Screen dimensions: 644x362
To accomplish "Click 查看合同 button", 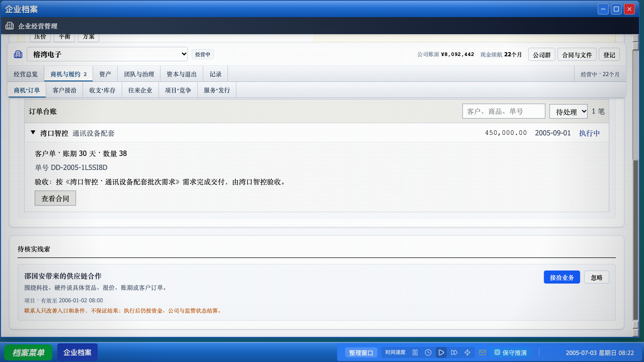I will point(55,198).
